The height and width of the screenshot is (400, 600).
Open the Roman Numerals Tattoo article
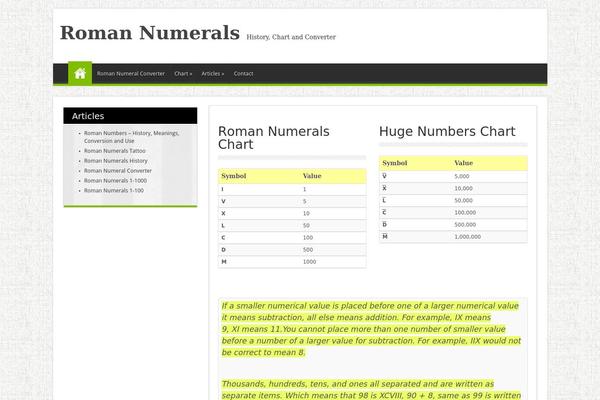tap(115, 151)
